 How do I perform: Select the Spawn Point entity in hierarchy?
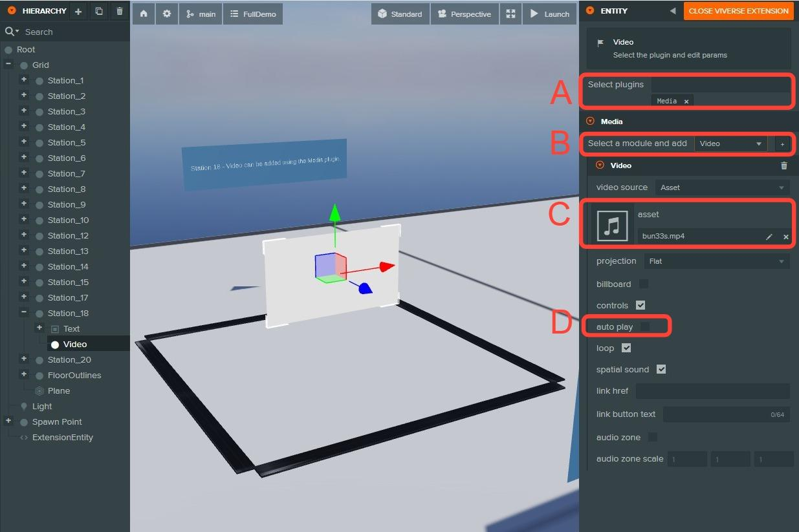click(57, 421)
